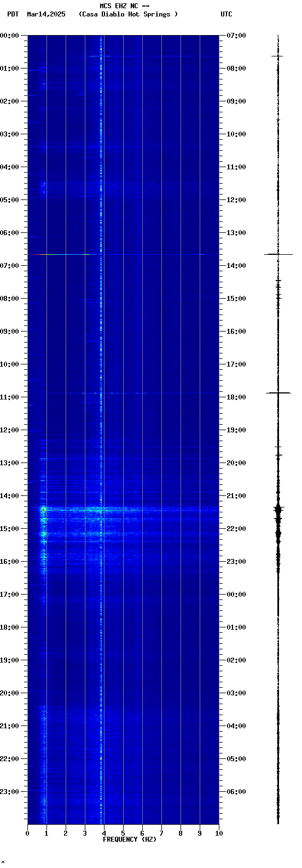
Task: Click the PDT time label '22:00'
Action: click(9, 759)
